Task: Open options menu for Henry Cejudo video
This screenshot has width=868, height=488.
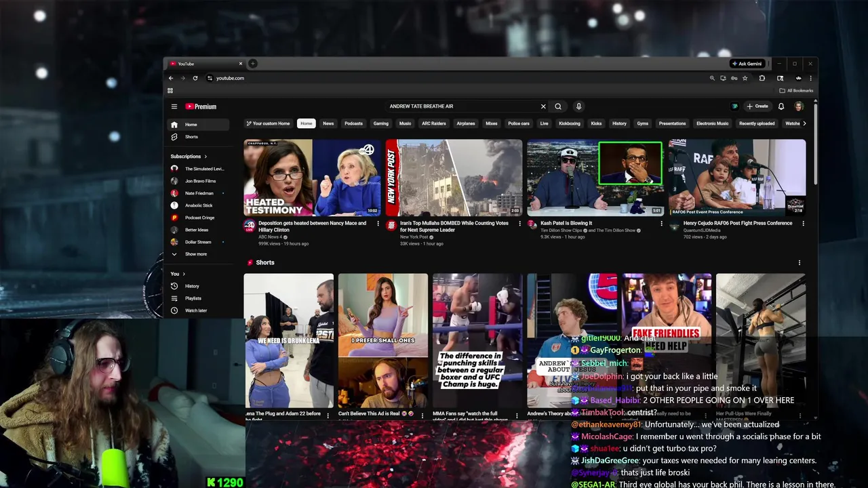Action: [804, 224]
